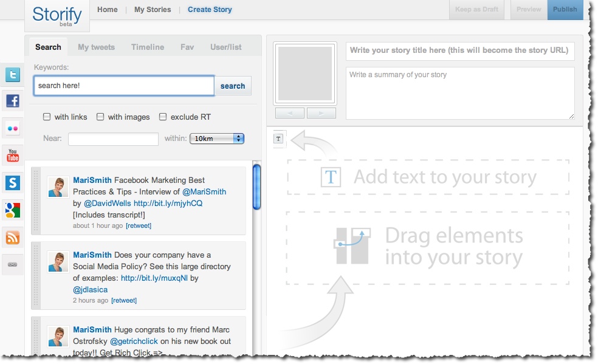598x364 pixels.
Task: Retweet the Facebook Marketing tweet
Action: click(139, 225)
